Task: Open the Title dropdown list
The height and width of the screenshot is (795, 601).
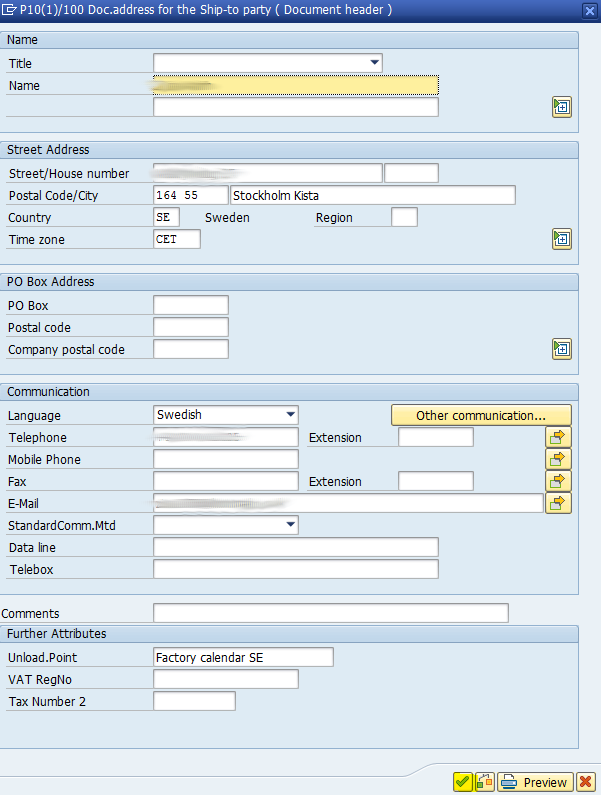Action: (375, 63)
